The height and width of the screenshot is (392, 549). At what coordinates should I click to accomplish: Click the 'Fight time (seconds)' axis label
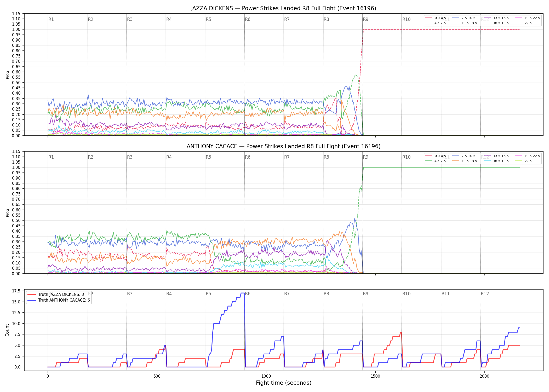284,383
